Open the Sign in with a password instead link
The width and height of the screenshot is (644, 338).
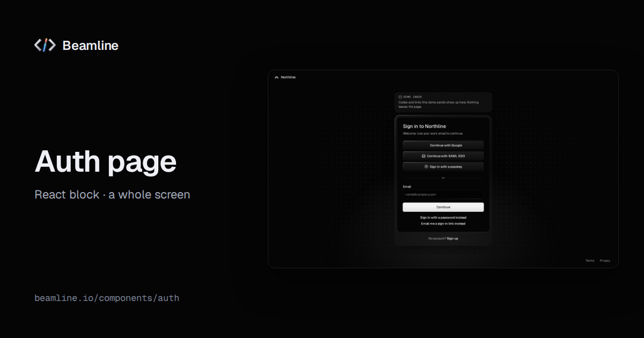[x=443, y=218]
